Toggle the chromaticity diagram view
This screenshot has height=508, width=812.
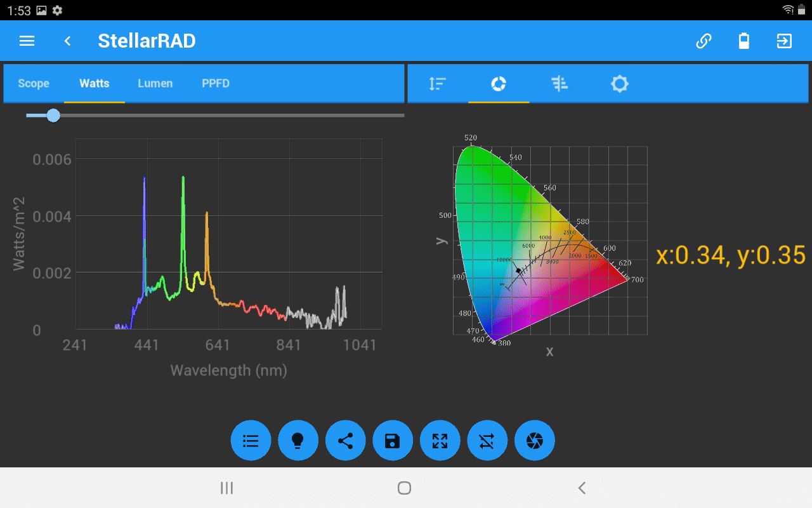[x=499, y=83]
